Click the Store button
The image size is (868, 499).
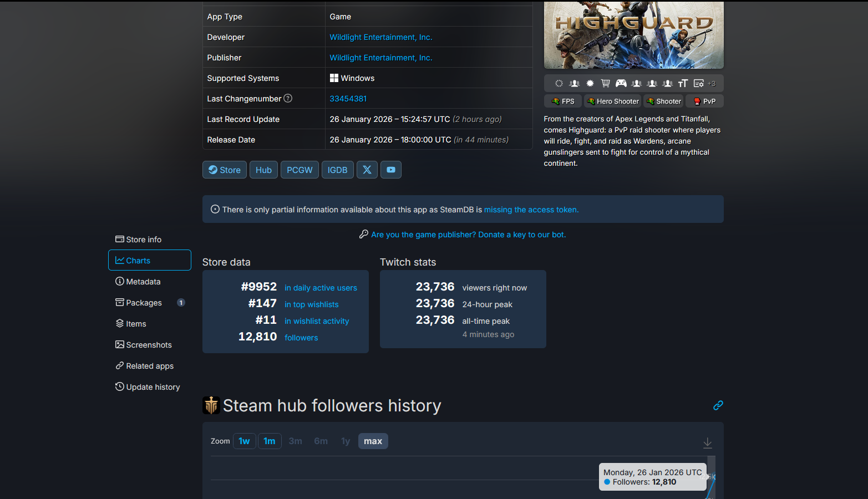point(225,170)
